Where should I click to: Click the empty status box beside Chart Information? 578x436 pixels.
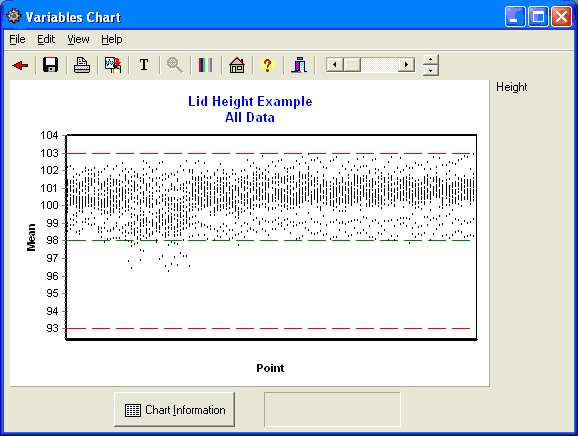pos(332,409)
